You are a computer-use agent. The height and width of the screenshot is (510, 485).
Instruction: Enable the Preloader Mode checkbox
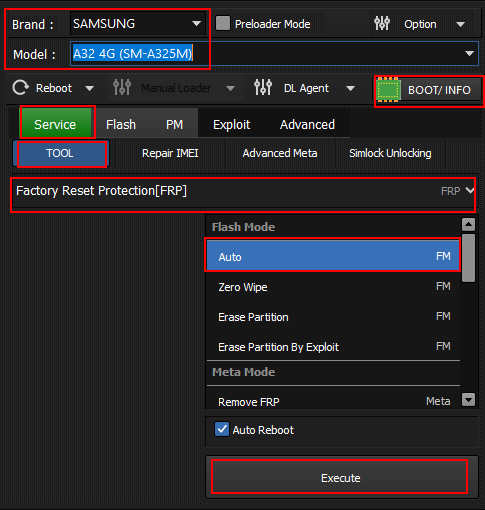223,23
